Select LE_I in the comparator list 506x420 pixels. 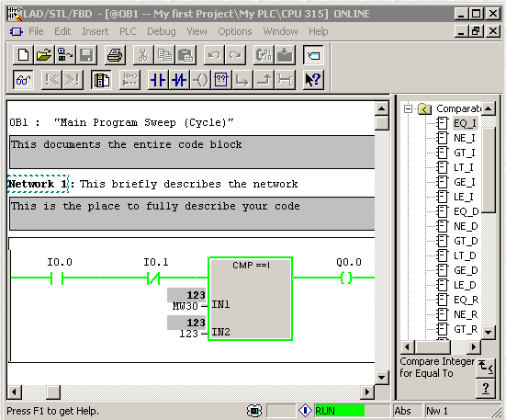464,197
